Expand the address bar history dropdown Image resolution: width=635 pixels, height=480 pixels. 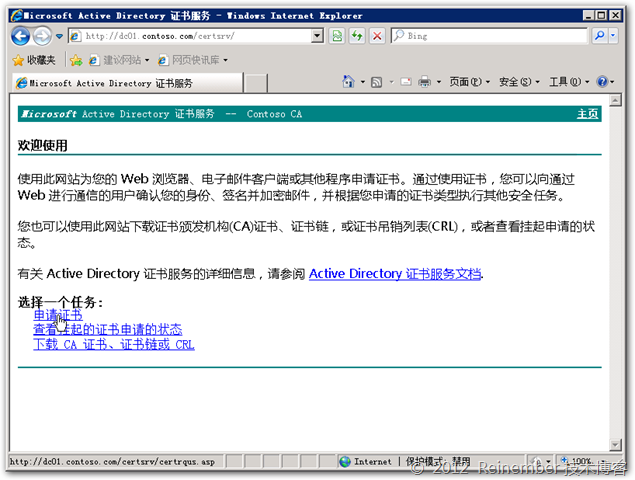[x=318, y=36]
